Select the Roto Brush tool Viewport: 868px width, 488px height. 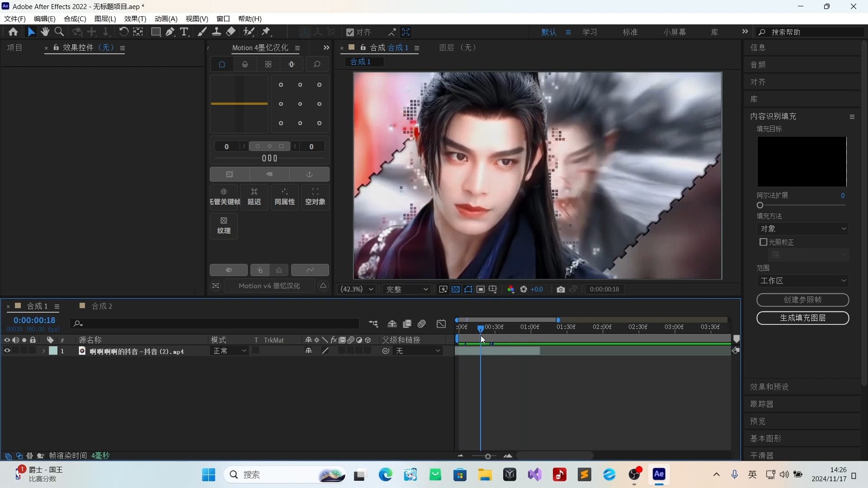pyautogui.click(x=249, y=32)
